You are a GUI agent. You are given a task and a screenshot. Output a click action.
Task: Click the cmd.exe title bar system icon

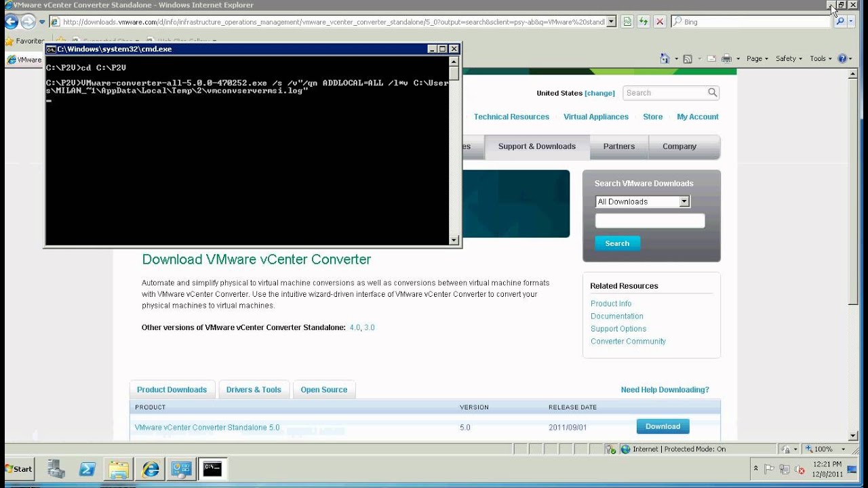point(50,49)
